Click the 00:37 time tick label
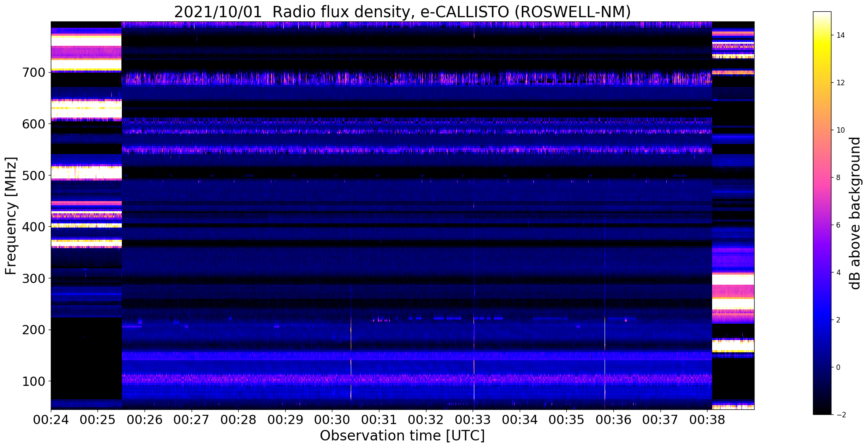This screenshot has width=868, height=448. pyautogui.click(x=661, y=420)
